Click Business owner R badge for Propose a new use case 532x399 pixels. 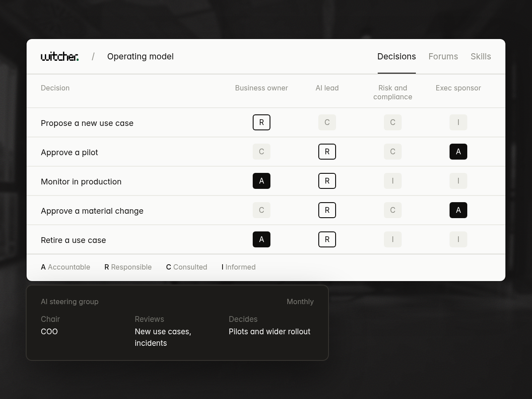[262, 122]
